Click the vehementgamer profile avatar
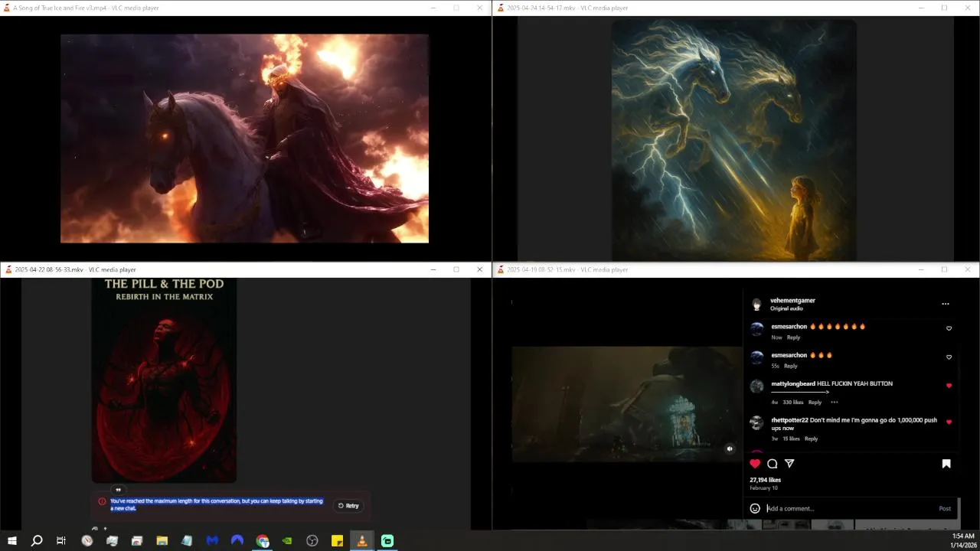980x551 pixels. (x=756, y=304)
